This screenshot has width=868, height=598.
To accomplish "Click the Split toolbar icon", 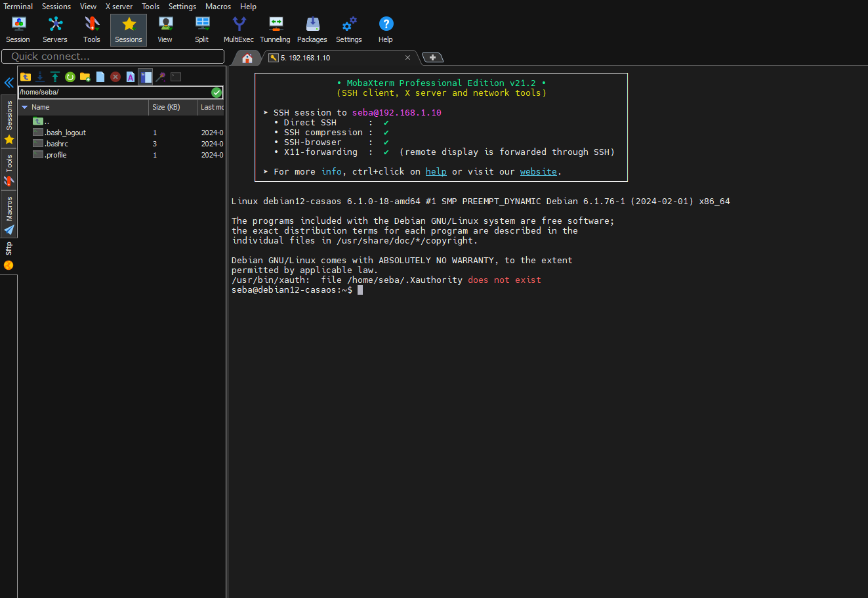I will [x=202, y=30].
